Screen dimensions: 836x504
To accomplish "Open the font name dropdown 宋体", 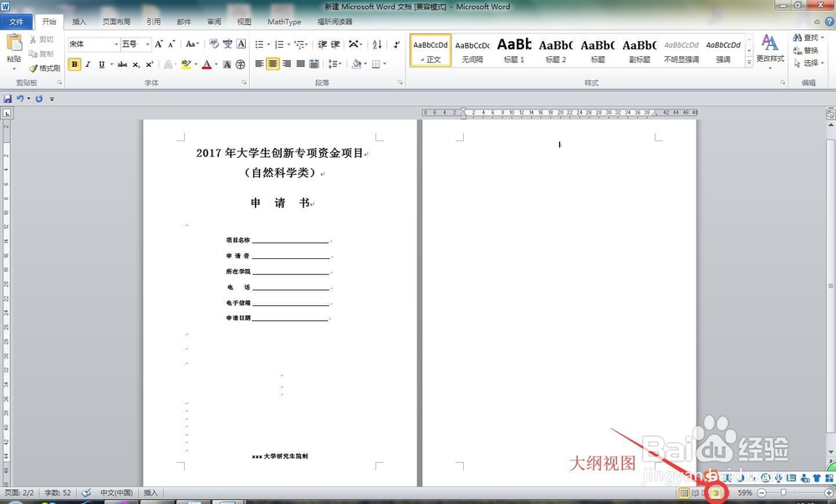I will coord(116,44).
